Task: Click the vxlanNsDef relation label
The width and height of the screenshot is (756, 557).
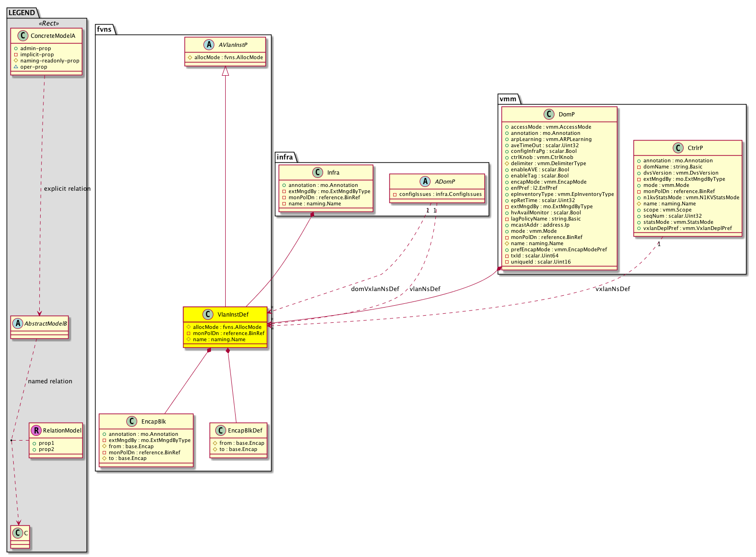Action: 613,289
